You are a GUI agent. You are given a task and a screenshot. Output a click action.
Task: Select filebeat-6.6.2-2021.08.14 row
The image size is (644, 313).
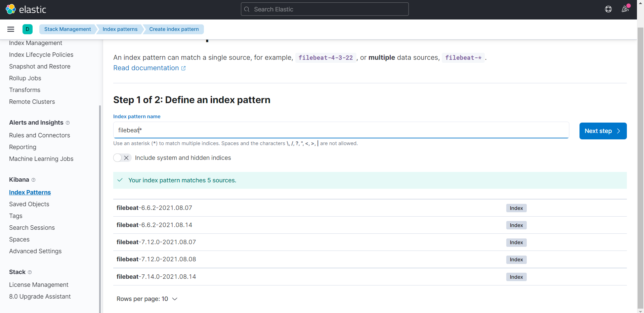coord(370,225)
